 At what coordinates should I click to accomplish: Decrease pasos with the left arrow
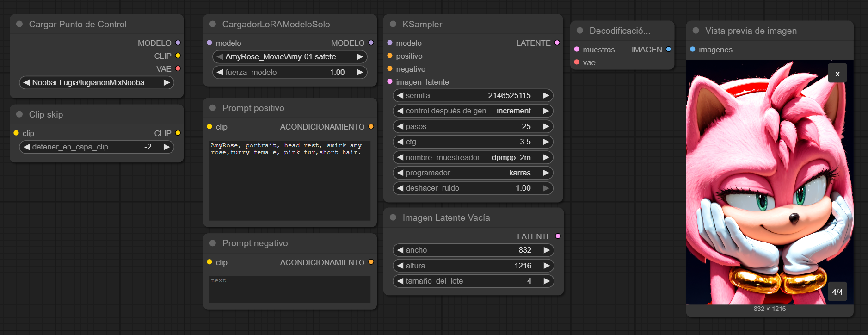400,126
